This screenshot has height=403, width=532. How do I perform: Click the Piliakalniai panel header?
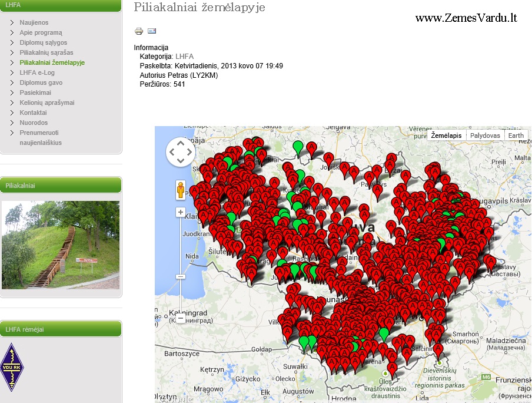61,186
